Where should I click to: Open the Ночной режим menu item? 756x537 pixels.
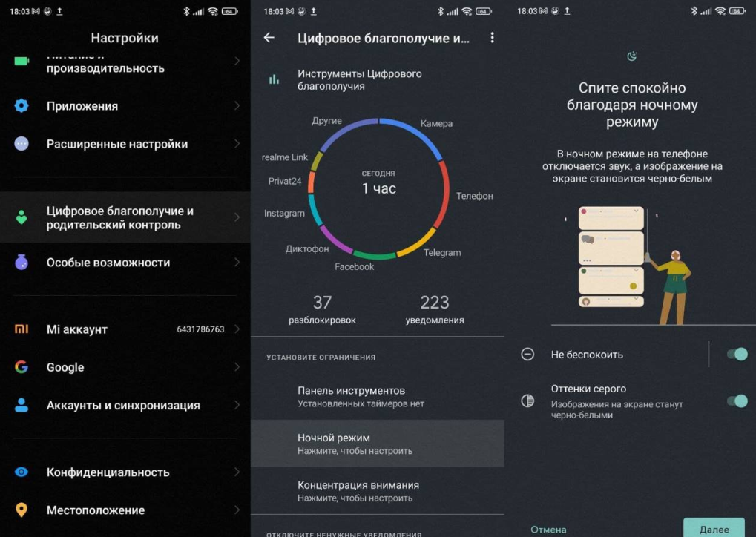pyautogui.click(x=377, y=444)
